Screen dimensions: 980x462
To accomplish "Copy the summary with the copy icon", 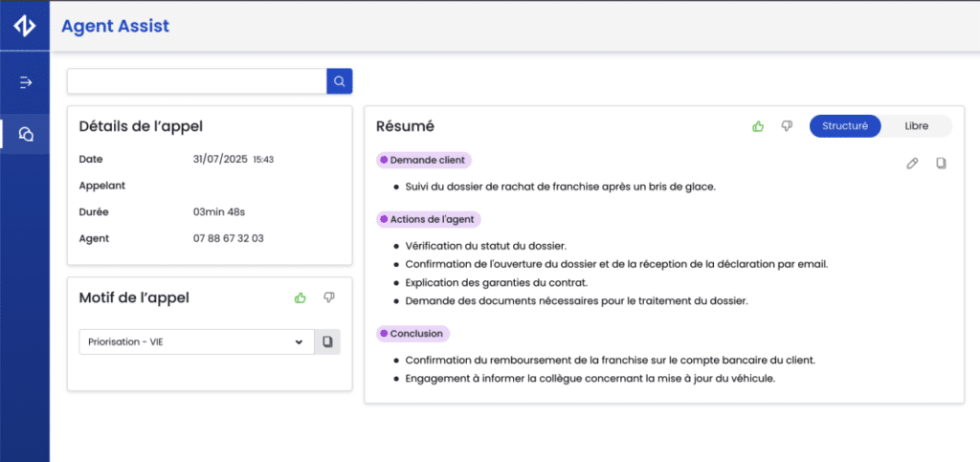I will pos(941,164).
